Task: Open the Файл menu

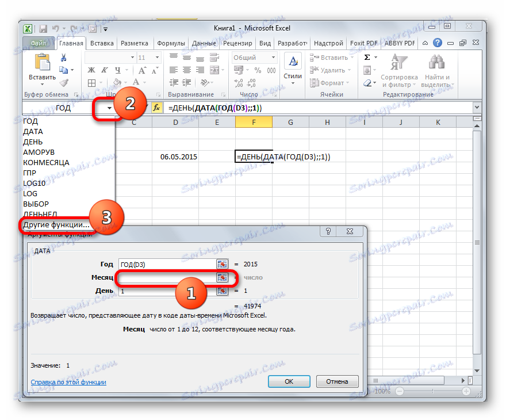Action: coord(38,43)
